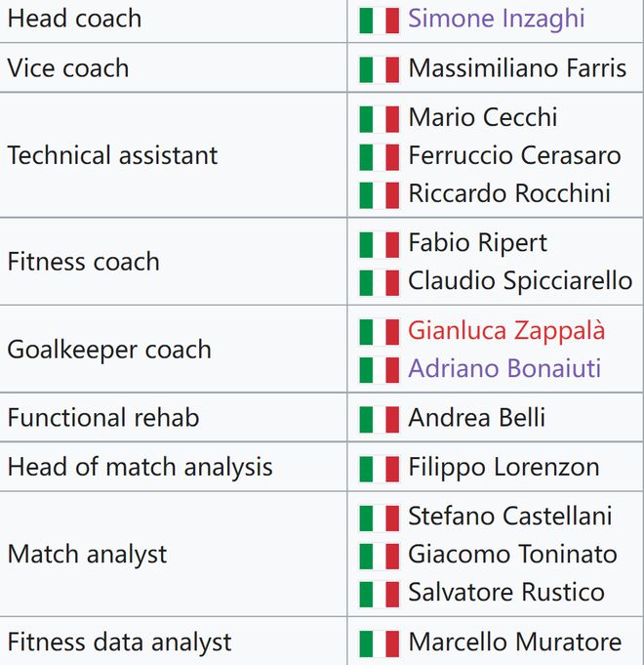Click the name Ferruccio Cerasaro
The height and width of the screenshot is (665, 644).
pyautogui.click(x=514, y=156)
